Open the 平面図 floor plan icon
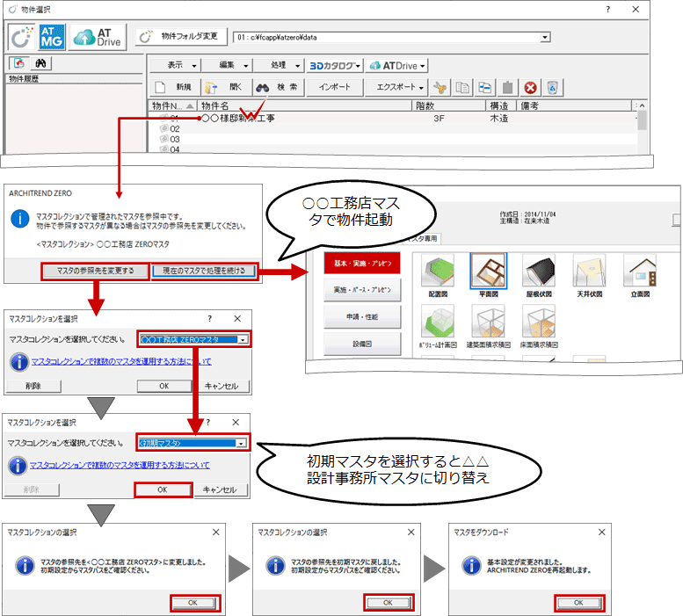This screenshot has width=683, height=616. click(x=488, y=275)
